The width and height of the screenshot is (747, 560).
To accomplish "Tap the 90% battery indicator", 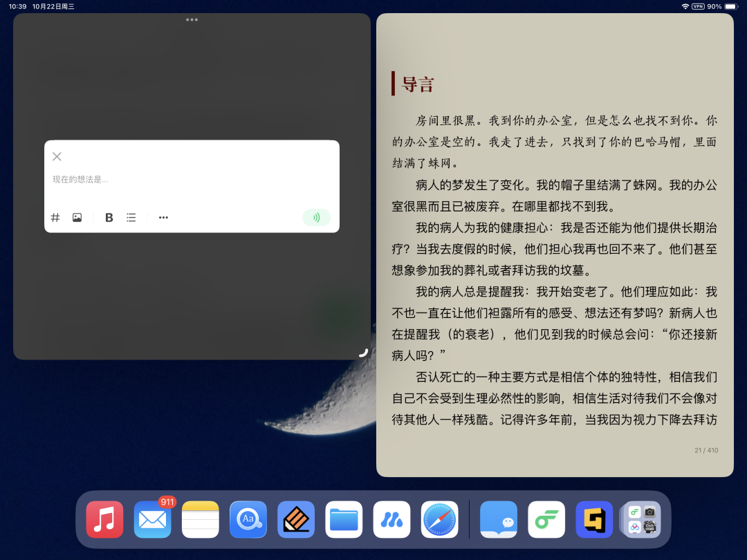I will coord(722,6).
